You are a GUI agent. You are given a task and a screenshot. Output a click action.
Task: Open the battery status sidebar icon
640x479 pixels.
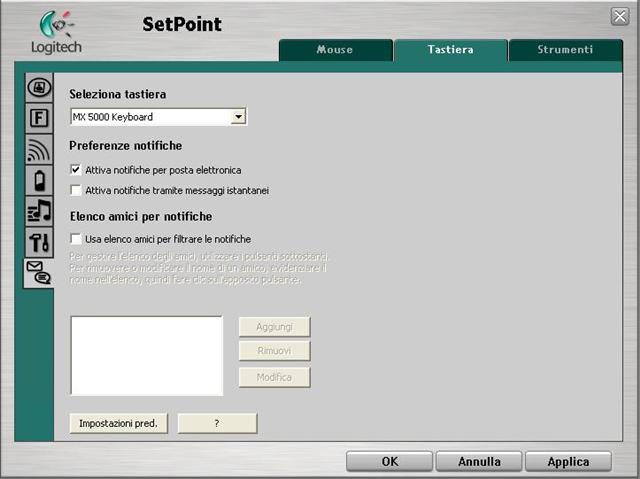pos(39,180)
